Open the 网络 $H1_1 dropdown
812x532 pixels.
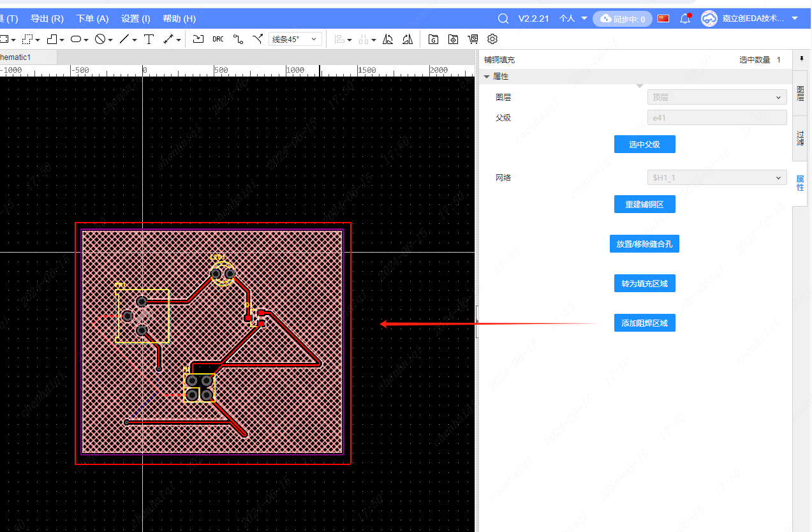pyautogui.click(x=716, y=177)
